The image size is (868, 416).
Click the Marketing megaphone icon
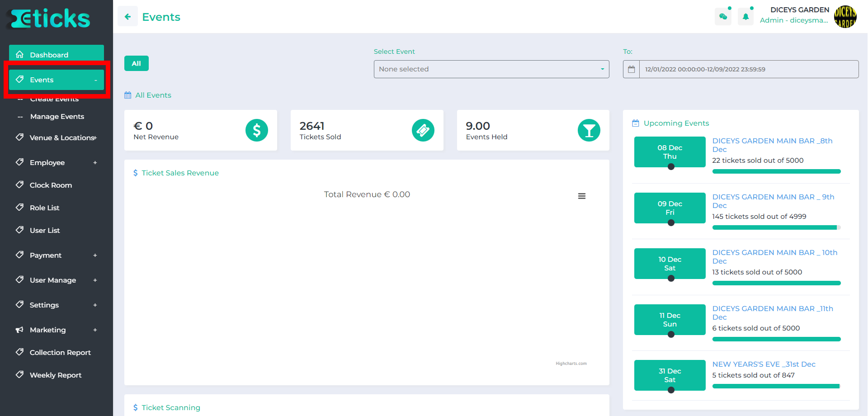click(x=19, y=330)
